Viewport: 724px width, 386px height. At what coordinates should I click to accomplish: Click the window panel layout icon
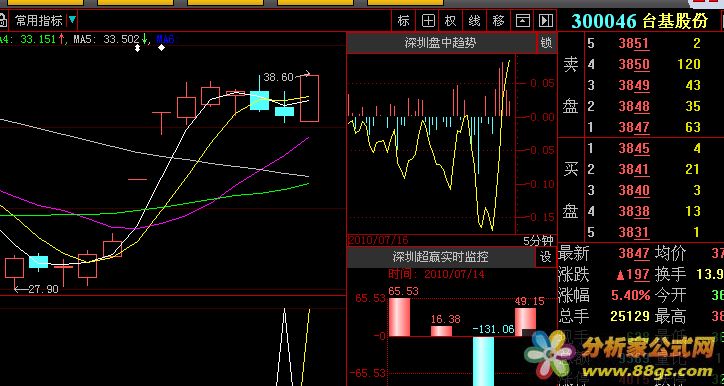(523, 21)
